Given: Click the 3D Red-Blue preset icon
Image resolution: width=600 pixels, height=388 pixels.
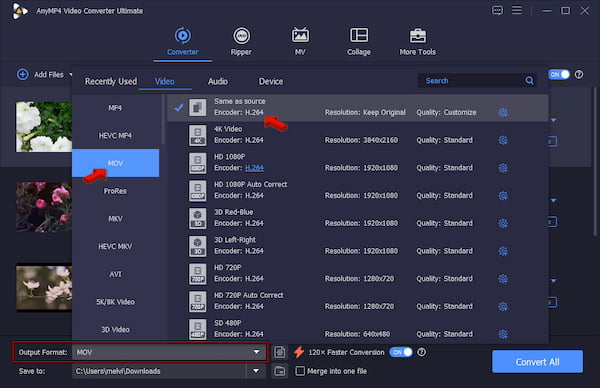Looking at the screenshot, I should 197,218.
